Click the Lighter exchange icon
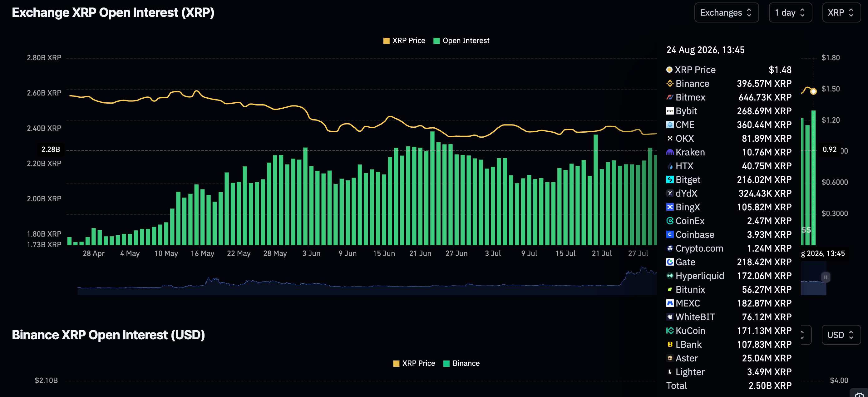Screen dimensions: 868x397 (669, 372)
